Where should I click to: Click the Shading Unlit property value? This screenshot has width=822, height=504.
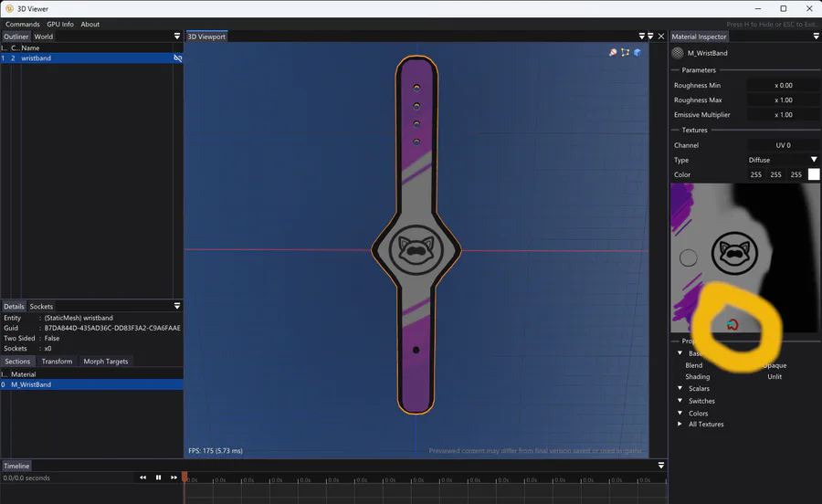point(775,377)
